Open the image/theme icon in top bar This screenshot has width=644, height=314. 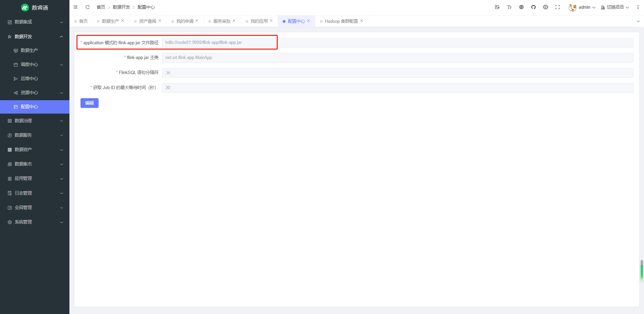497,7
